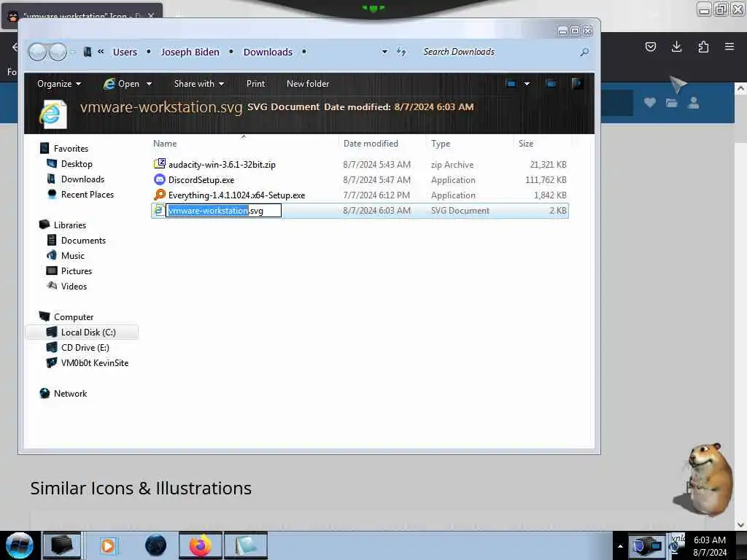Open the Documents library
This screenshot has height=560, width=747.
point(83,241)
